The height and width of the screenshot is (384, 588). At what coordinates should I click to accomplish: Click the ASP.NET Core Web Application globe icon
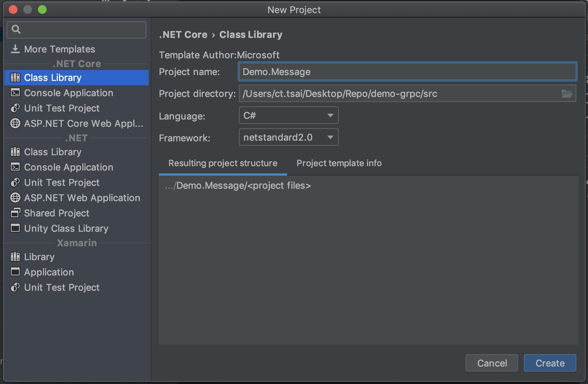pyautogui.click(x=15, y=124)
